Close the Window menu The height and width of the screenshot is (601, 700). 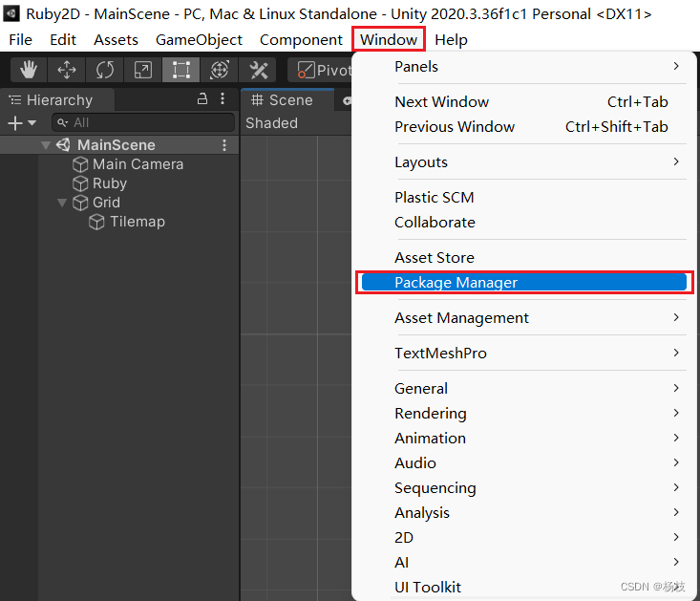coord(389,40)
